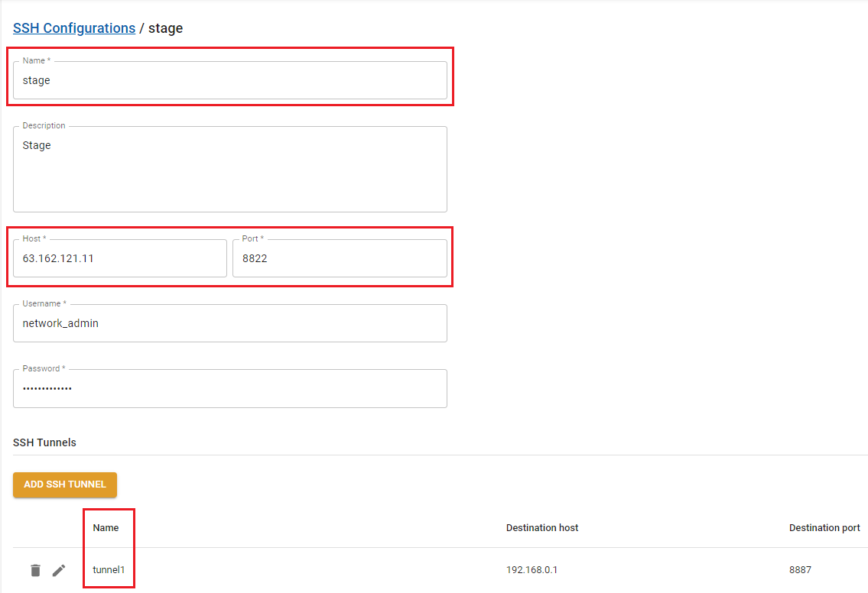The width and height of the screenshot is (868, 593).
Task: Click the Description field label
Action: point(44,125)
